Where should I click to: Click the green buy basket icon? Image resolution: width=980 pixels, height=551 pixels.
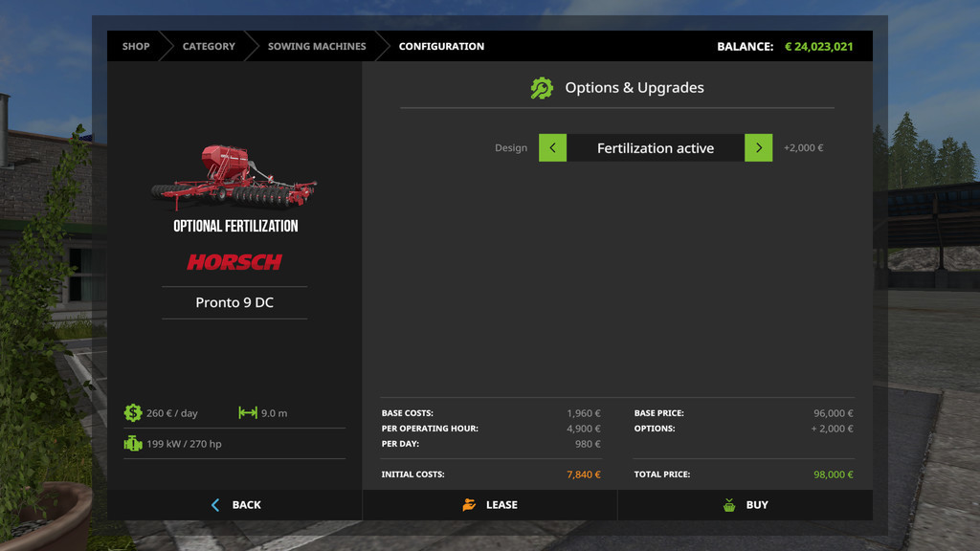click(x=729, y=505)
